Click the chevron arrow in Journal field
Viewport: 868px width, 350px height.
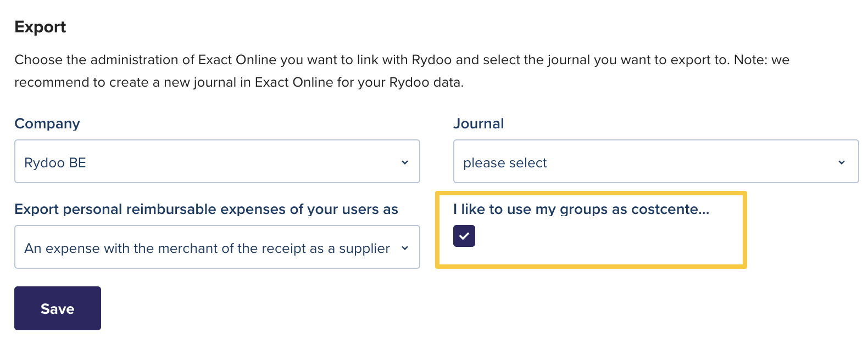[x=842, y=162]
